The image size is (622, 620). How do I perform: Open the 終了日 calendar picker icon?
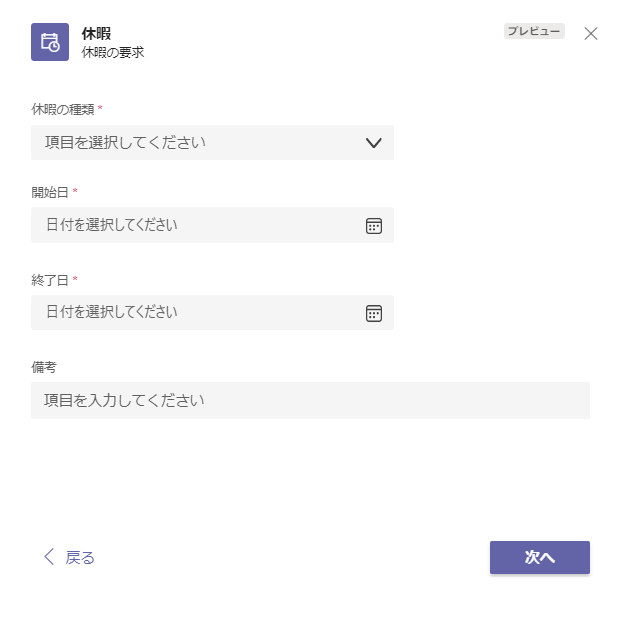(374, 314)
